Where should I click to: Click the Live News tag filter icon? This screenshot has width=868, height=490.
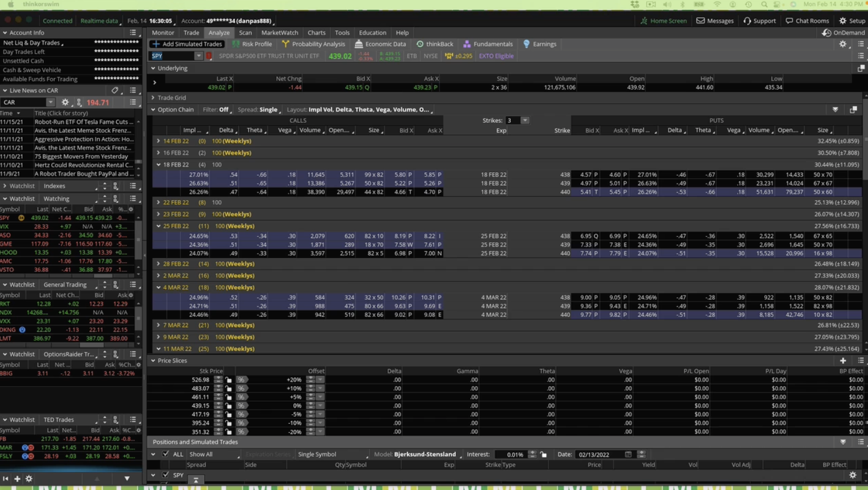click(x=115, y=90)
